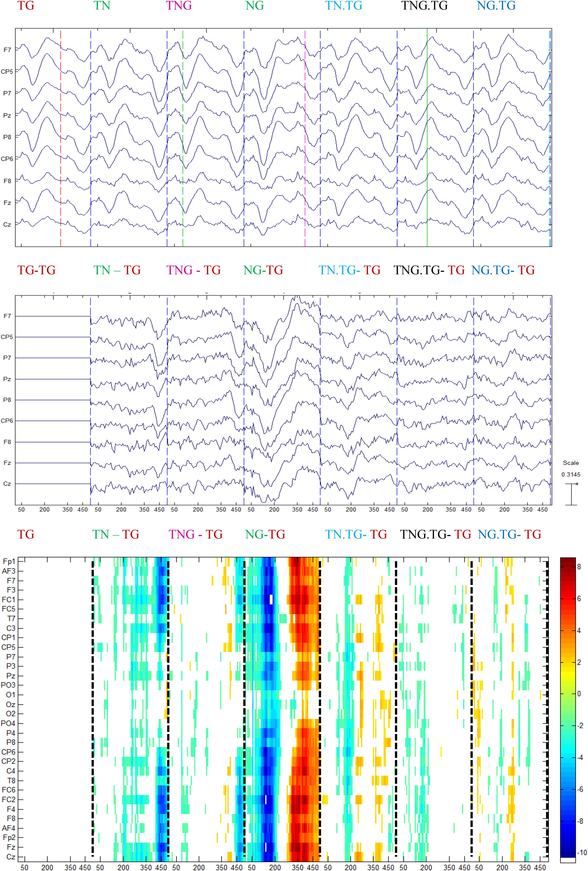Click the -6 tick on the colorbar
The height and width of the screenshot is (871, 588).
(580, 789)
